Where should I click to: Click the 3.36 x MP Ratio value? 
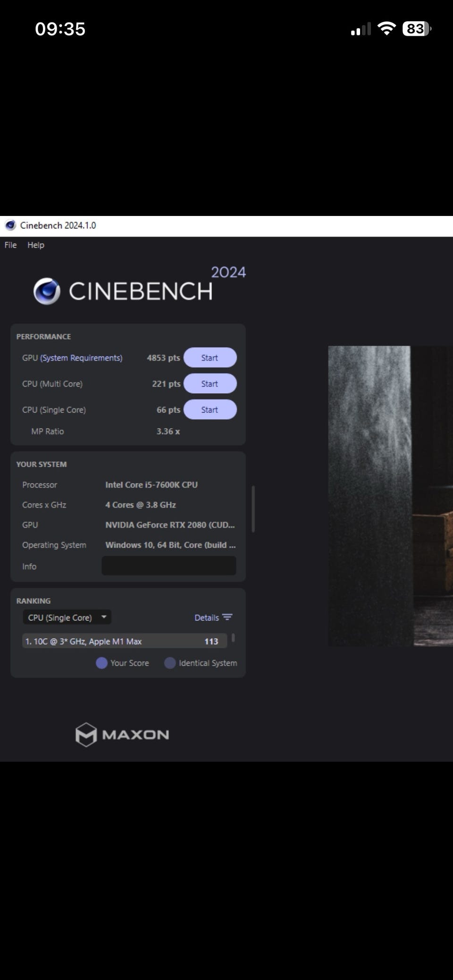pos(168,432)
